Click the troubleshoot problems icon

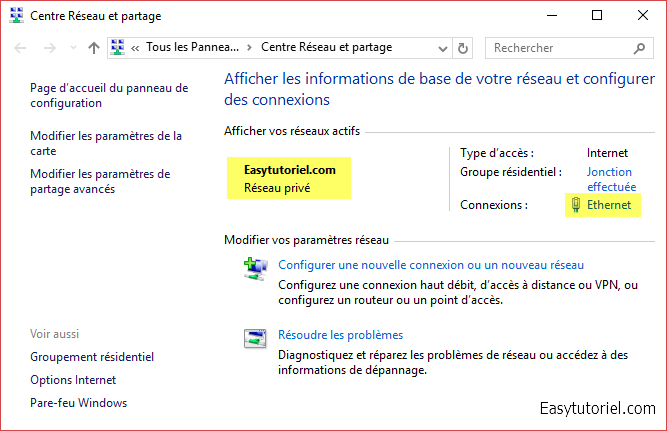(x=255, y=339)
